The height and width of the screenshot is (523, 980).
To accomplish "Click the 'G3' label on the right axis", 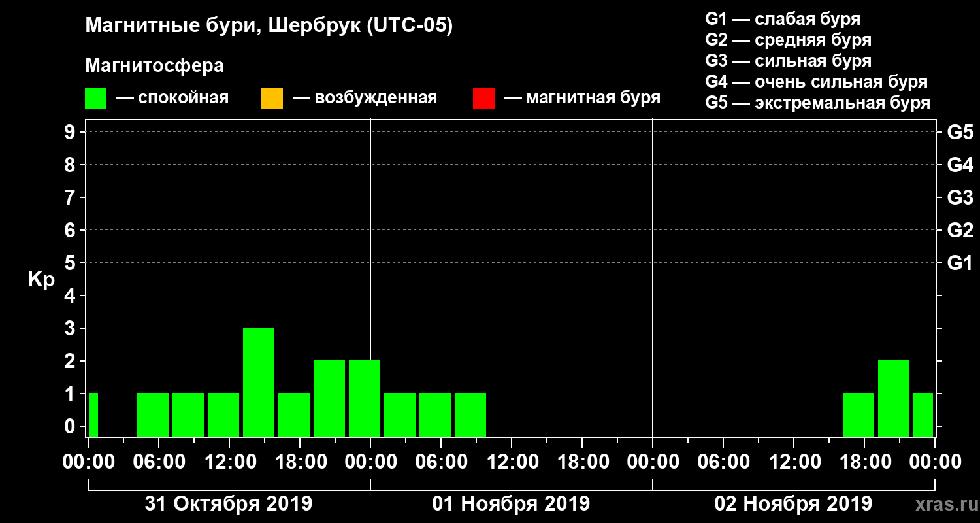I will 960,197.
